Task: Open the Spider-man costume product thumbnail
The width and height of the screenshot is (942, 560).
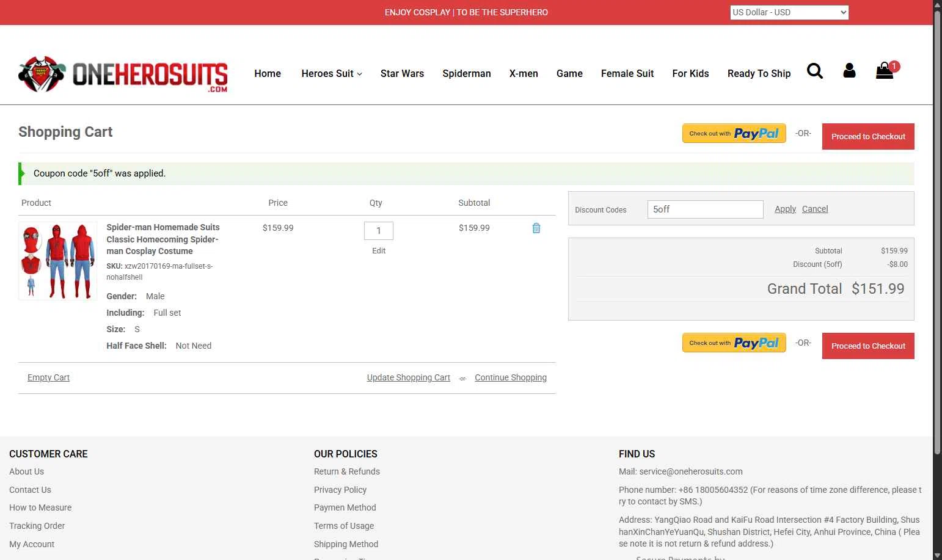Action: (x=58, y=261)
